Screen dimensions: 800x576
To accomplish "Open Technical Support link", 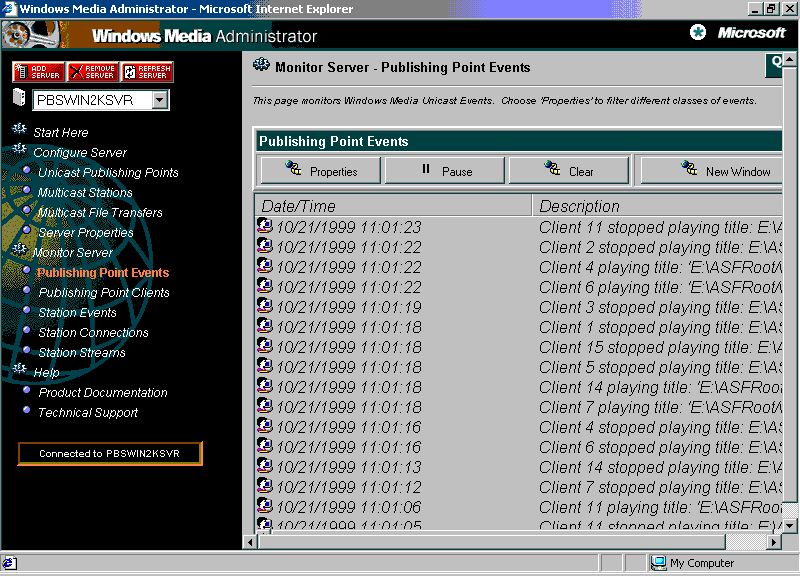I will click(88, 412).
